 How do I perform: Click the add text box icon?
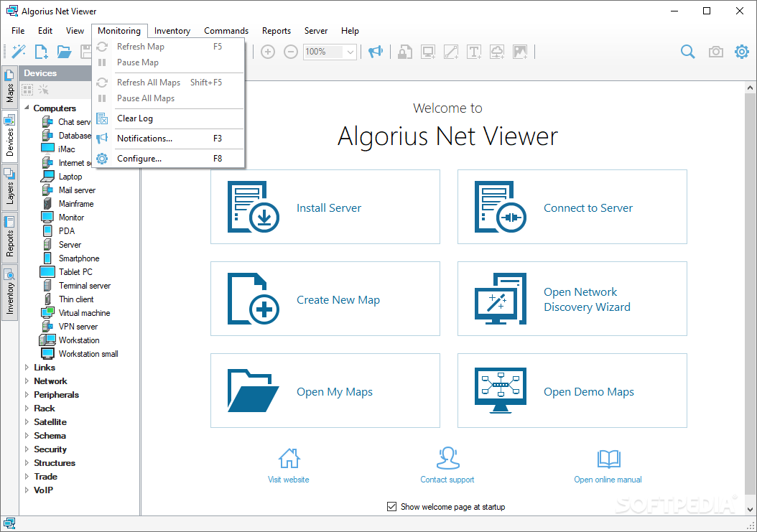pos(474,52)
